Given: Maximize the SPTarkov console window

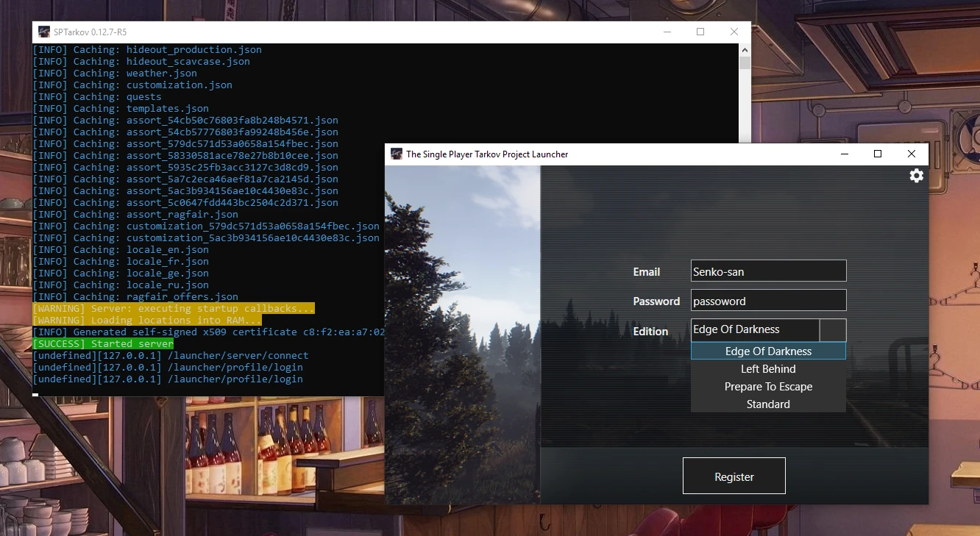Looking at the screenshot, I should [x=700, y=32].
